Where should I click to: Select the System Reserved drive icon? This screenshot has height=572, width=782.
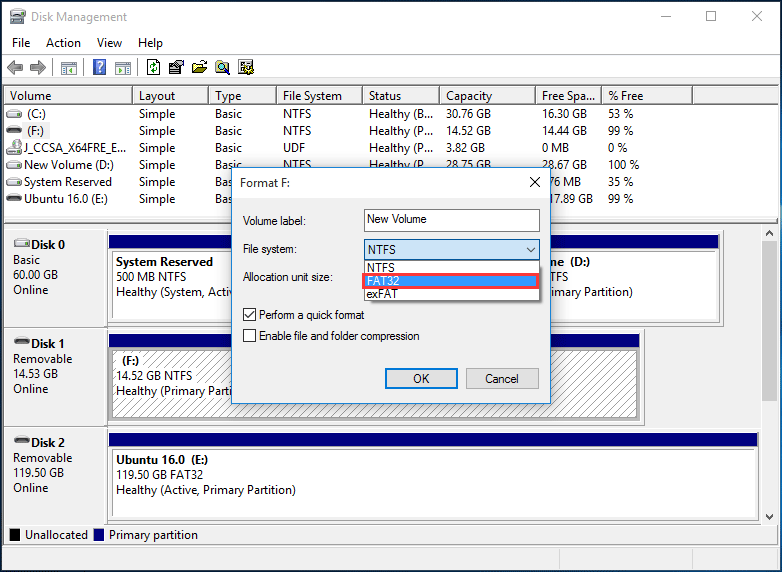(14, 182)
